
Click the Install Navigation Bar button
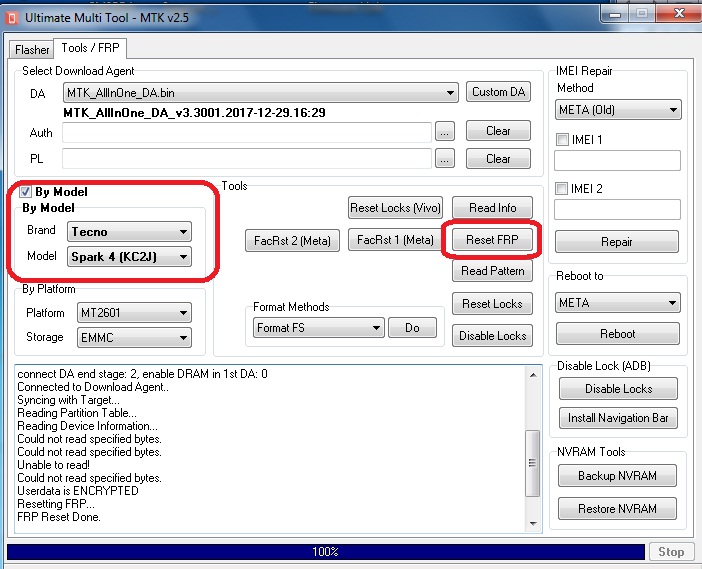click(x=618, y=418)
